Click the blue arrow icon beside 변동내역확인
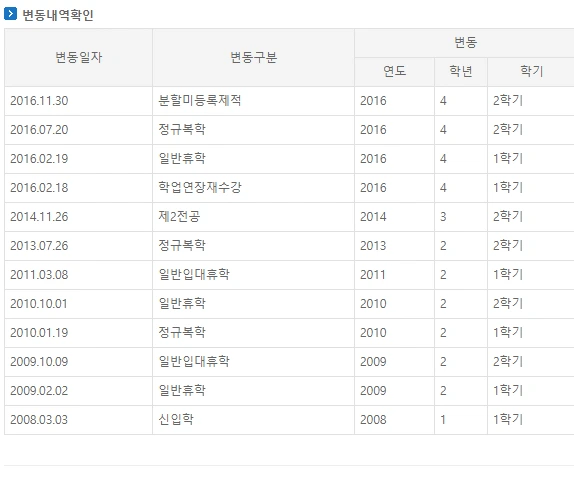 click(x=10, y=14)
